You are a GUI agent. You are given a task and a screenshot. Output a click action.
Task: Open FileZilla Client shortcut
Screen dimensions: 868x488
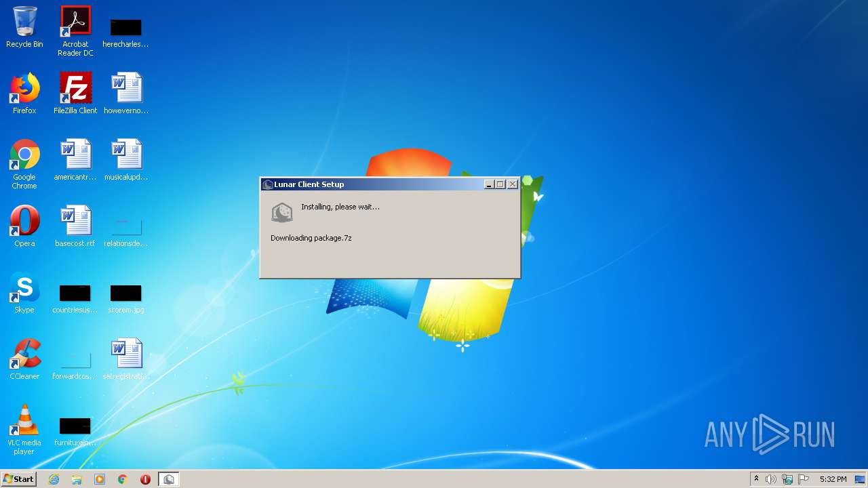click(75, 94)
